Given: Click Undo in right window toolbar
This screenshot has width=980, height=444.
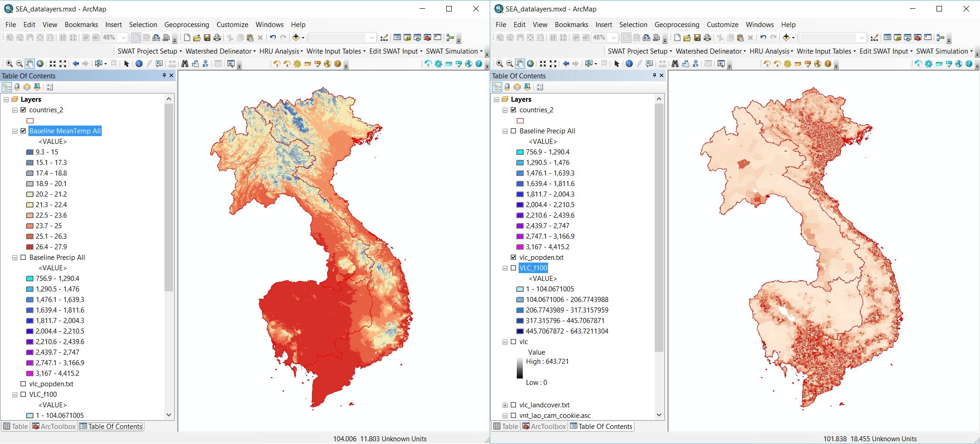Looking at the screenshot, I should (763, 38).
